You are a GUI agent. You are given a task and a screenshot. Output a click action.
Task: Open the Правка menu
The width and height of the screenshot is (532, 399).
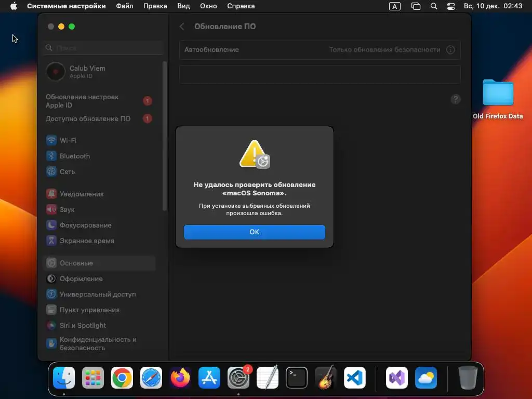155,6
